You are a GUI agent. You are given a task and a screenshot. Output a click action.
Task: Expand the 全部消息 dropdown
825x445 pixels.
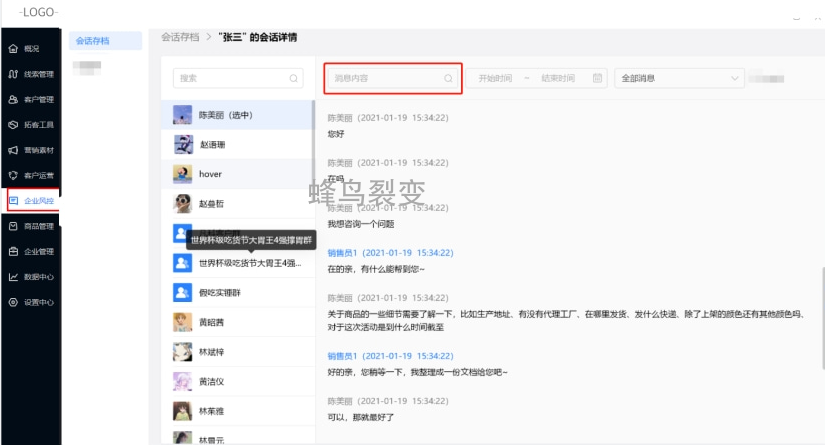[x=735, y=78]
